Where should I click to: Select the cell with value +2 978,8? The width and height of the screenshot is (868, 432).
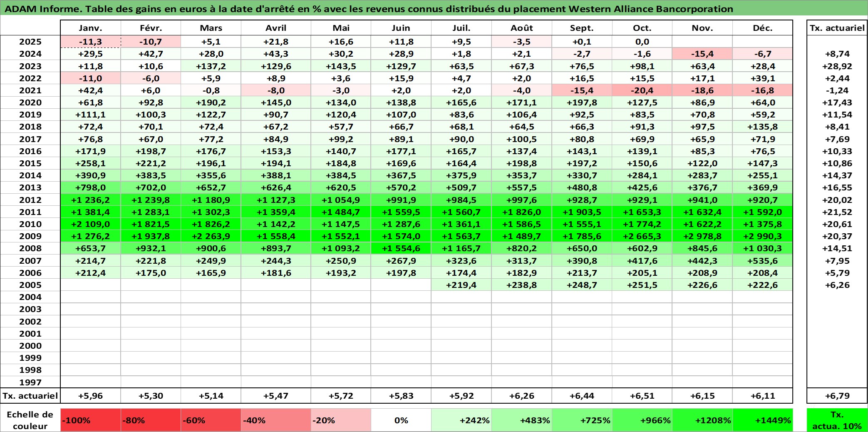pyautogui.click(x=702, y=236)
